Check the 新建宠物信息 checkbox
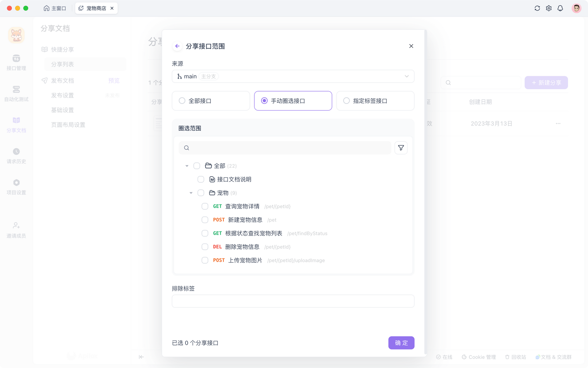Viewport: 588px width, 368px height. 205,220
